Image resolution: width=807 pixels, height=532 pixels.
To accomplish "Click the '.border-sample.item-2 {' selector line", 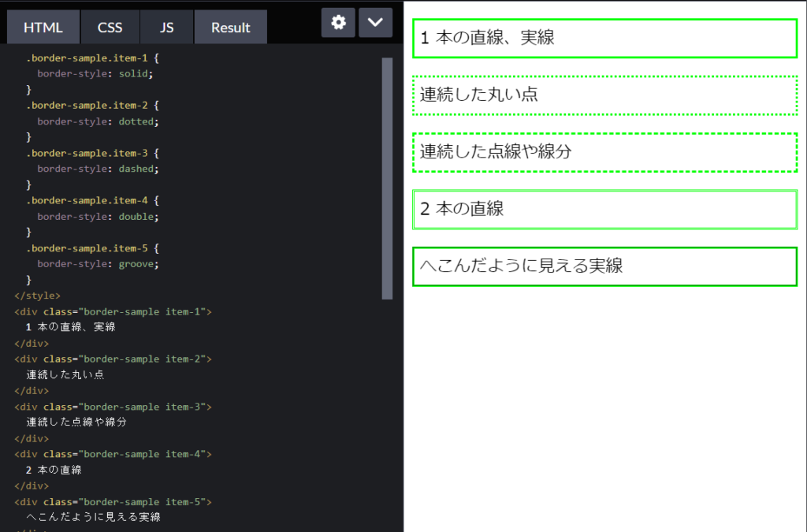I will 93,106.
